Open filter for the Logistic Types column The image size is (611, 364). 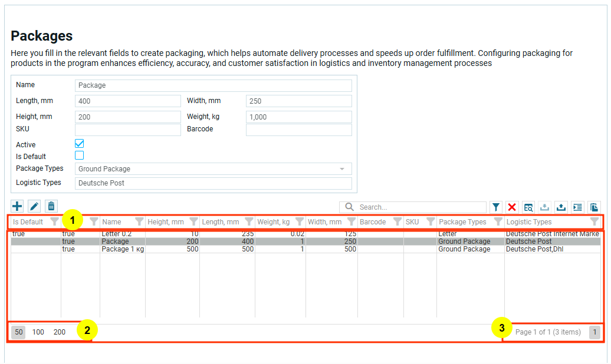(594, 222)
